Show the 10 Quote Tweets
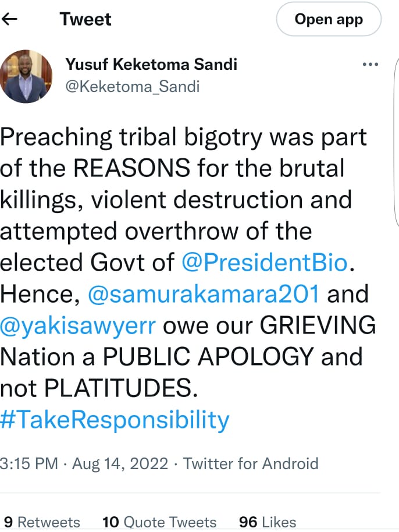 pos(159,522)
